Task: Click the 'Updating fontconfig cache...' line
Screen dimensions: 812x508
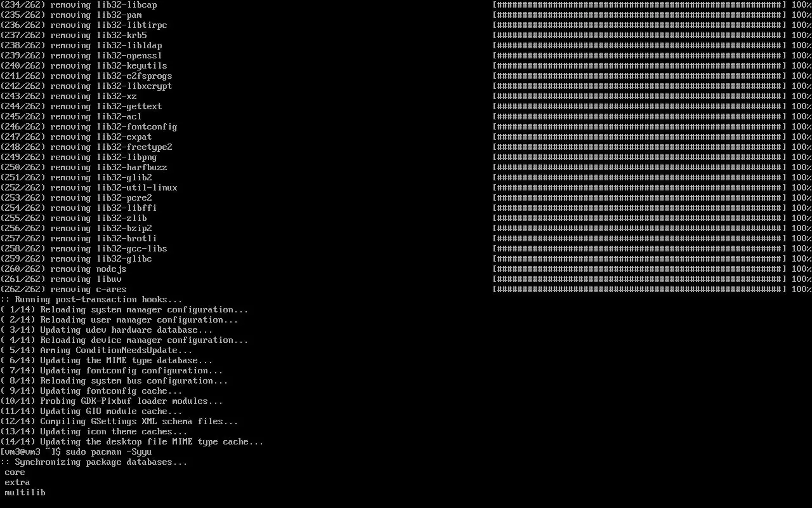Action: coord(91,391)
